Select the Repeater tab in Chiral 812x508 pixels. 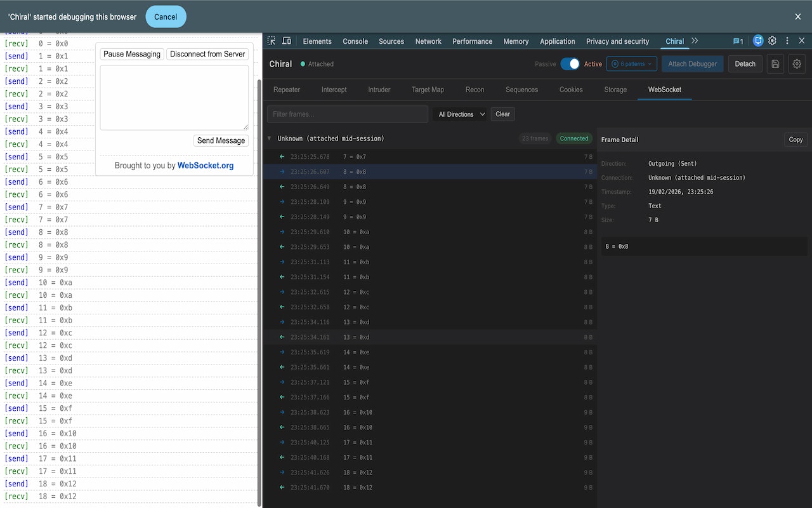287,90
